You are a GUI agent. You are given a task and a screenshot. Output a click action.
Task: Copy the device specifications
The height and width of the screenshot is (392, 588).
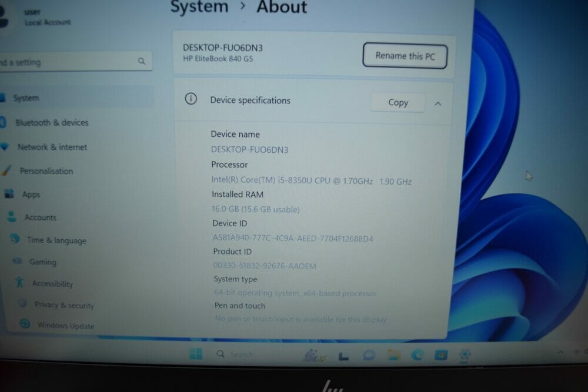(x=398, y=102)
